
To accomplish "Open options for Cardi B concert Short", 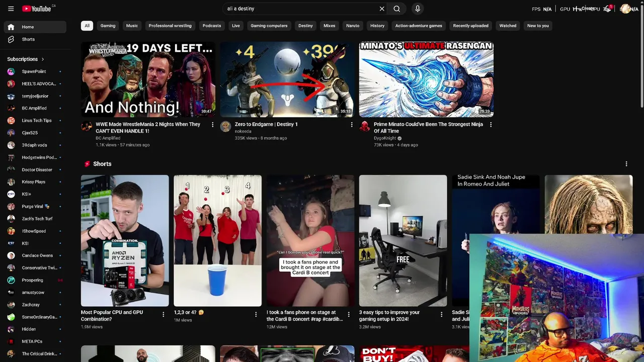I will click(x=349, y=314).
